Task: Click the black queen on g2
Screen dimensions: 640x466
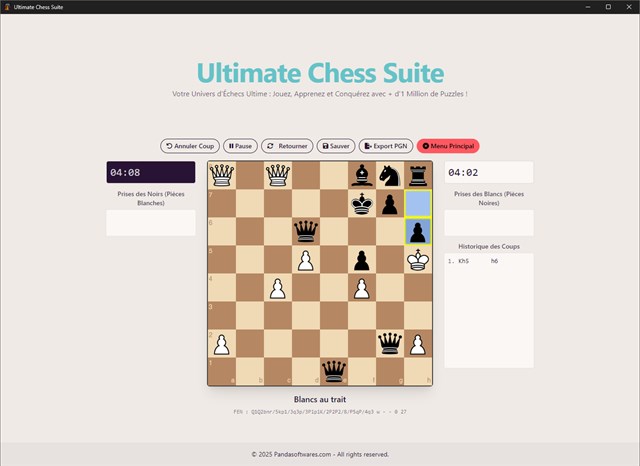Action: [x=390, y=344]
